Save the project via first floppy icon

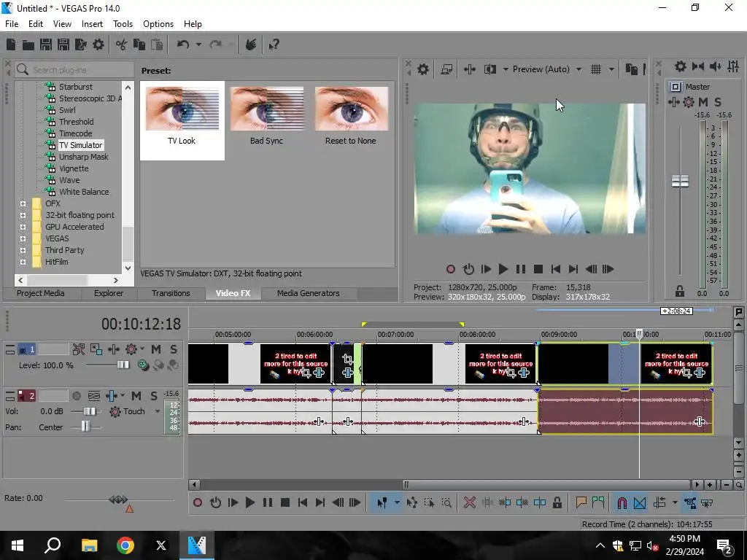coord(46,44)
